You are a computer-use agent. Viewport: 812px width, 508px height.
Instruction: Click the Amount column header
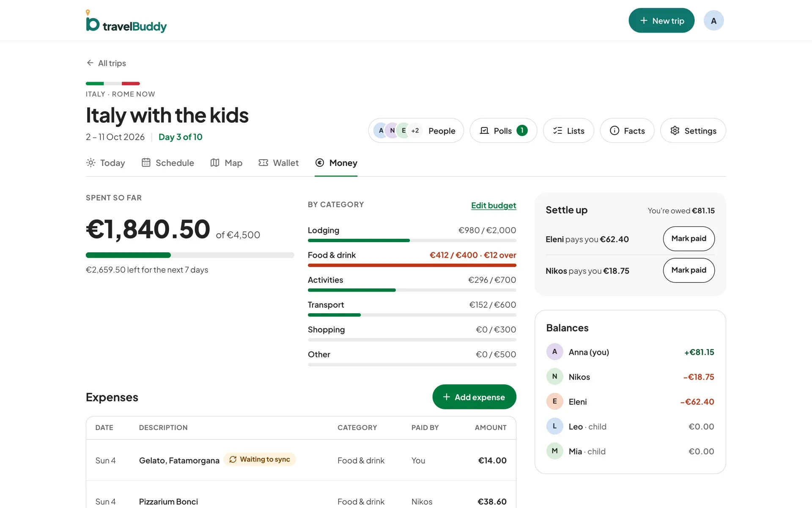pos(491,428)
